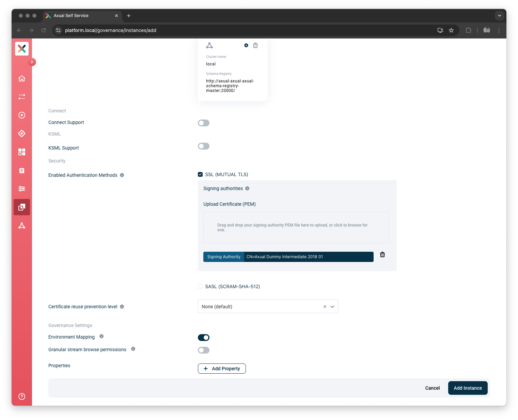
Task: Expand the sidebar with red arrow button
Action: pos(32,62)
